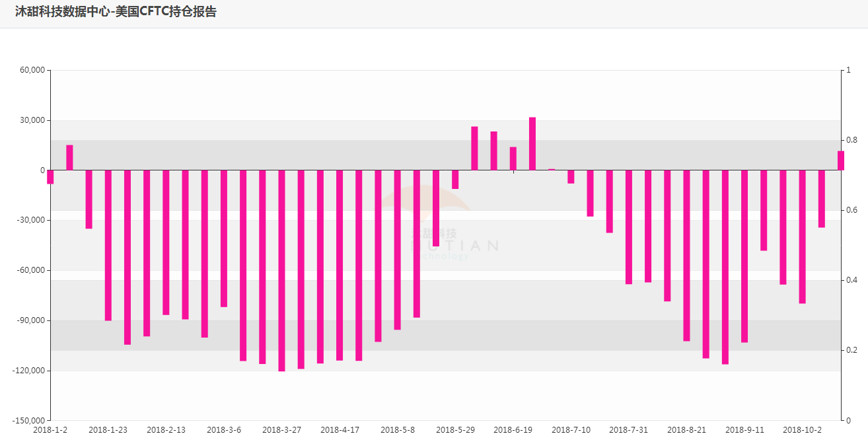The width and height of the screenshot is (868, 438).
Task: Click the bar above the 2018-7-31 label
Action: pyautogui.click(x=629, y=227)
